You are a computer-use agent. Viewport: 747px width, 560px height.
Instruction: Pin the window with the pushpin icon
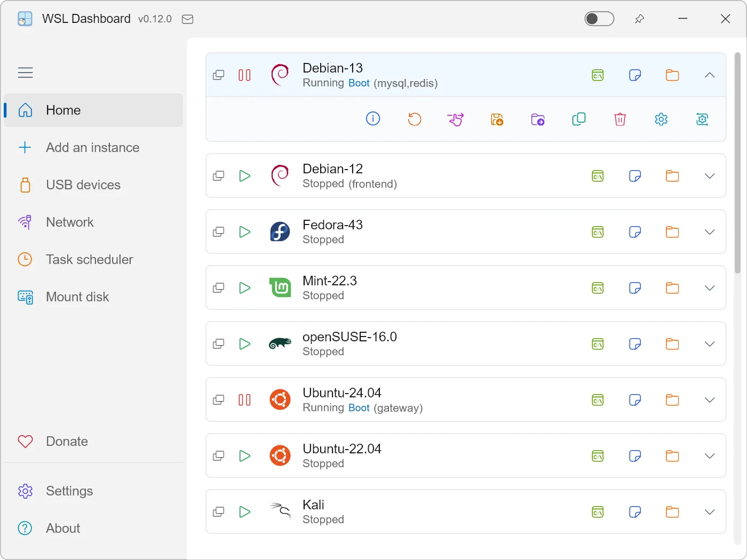639,19
